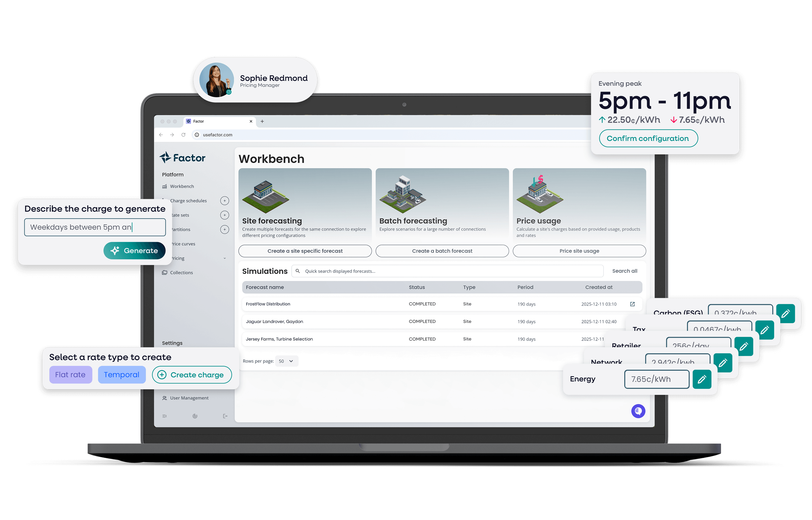Open the chat support bubble icon
The width and height of the screenshot is (812, 520).
(638, 411)
